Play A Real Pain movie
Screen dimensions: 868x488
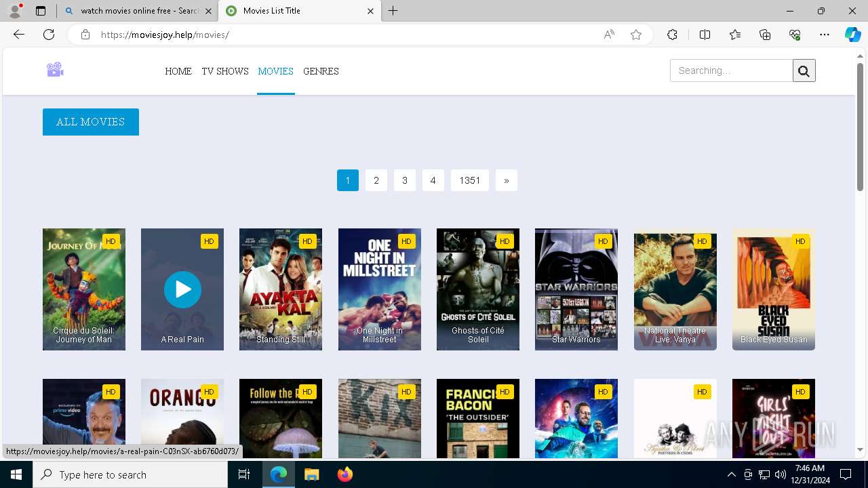[182, 289]
